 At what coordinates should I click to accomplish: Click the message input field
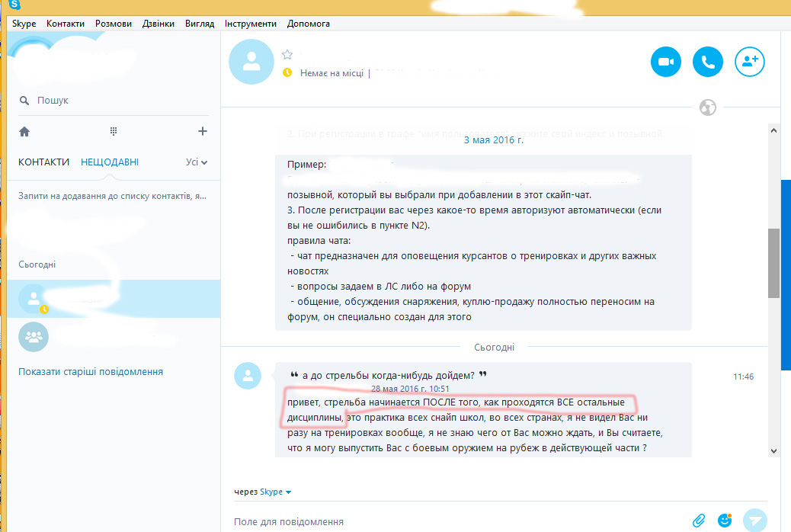tap(459, 521)
